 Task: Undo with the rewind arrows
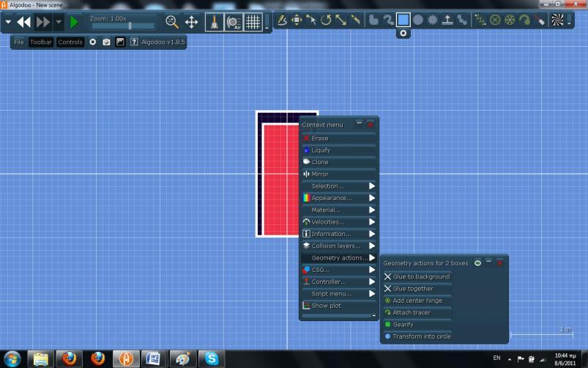23,22
